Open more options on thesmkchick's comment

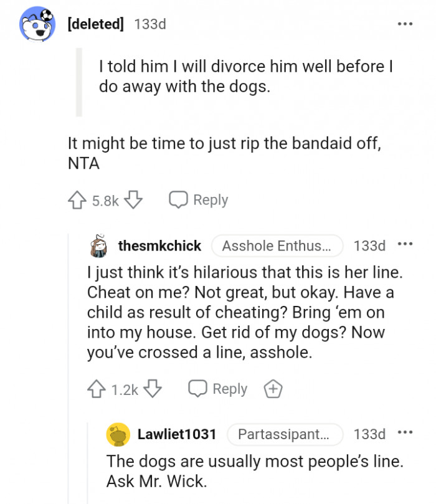pos(405,245)
